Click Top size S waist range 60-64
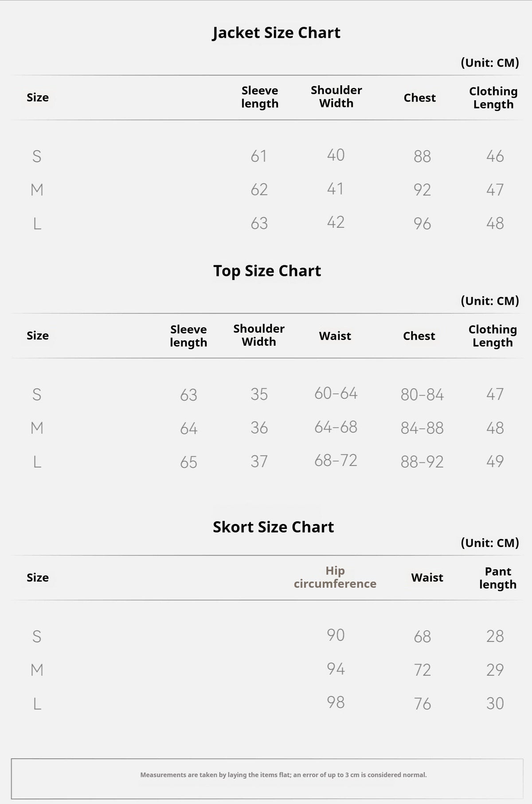Viewport: 532px width, 804px height. click(x=336, y=394)
